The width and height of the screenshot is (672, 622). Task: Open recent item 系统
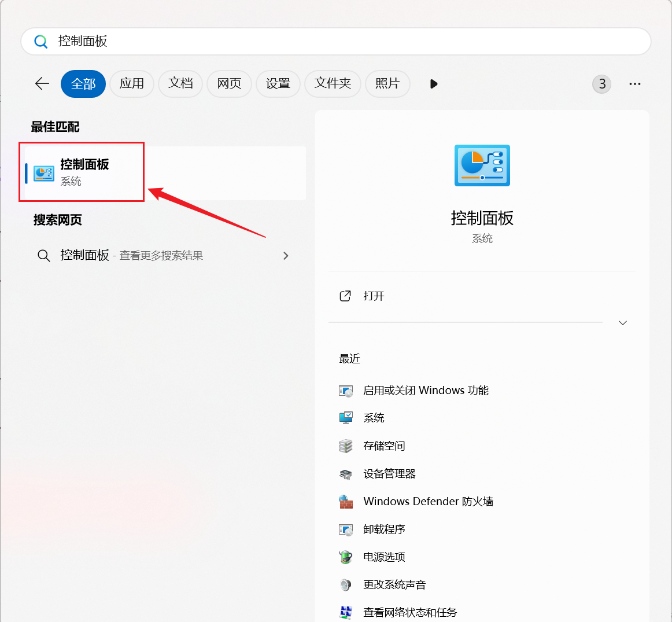tap(374, 418)
